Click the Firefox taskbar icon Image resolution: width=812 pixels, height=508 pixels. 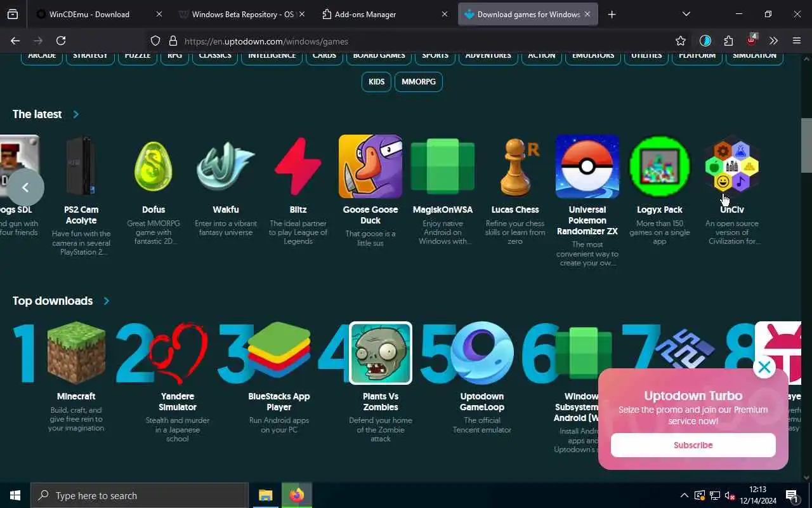(297, 495)
